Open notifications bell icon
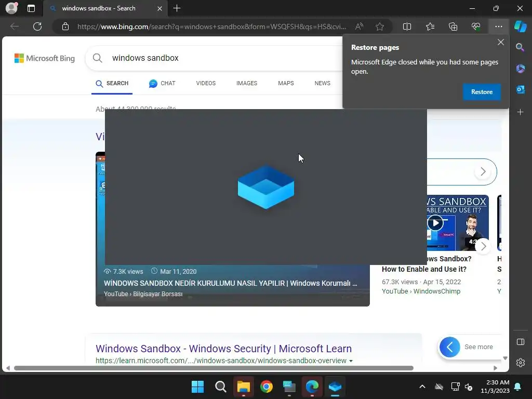 pyautogui.click(x=518, y=387)
